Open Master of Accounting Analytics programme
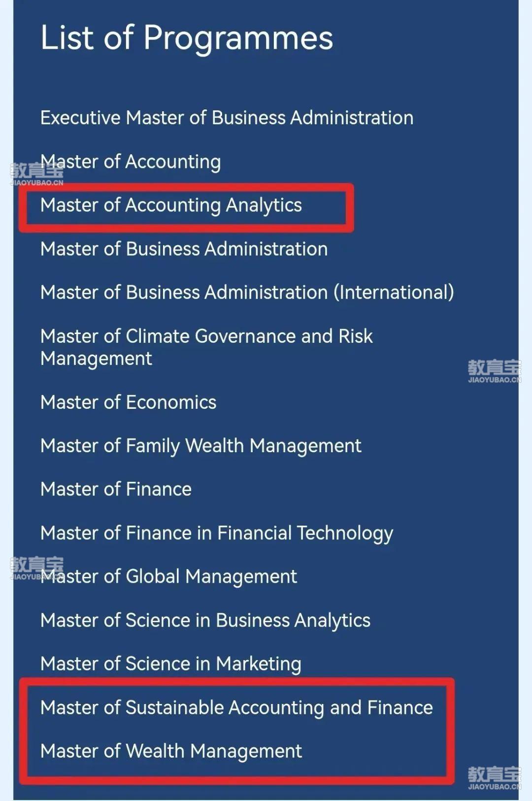Viewport: 532px width, 801px height. click(171, 205)
